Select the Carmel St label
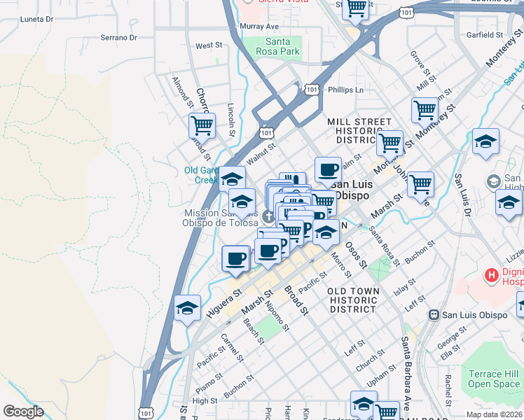Screen dimensions: 524x420 (232, 348)
